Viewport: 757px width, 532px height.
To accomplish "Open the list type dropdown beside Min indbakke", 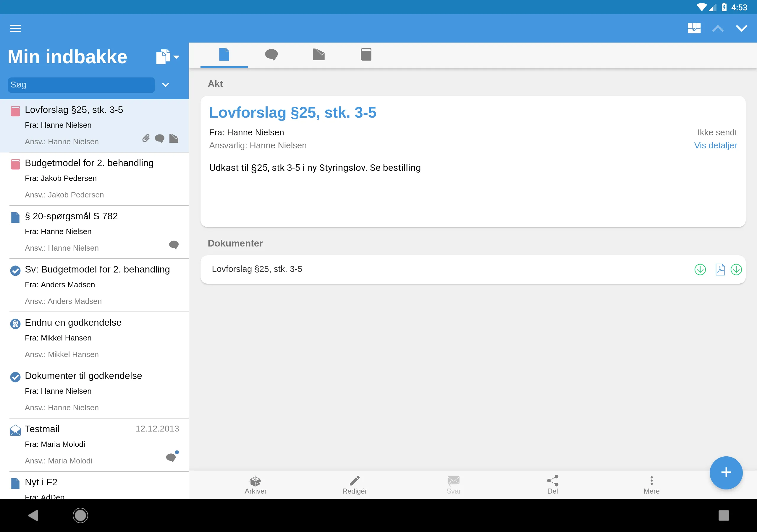I will tap(167, 57).
